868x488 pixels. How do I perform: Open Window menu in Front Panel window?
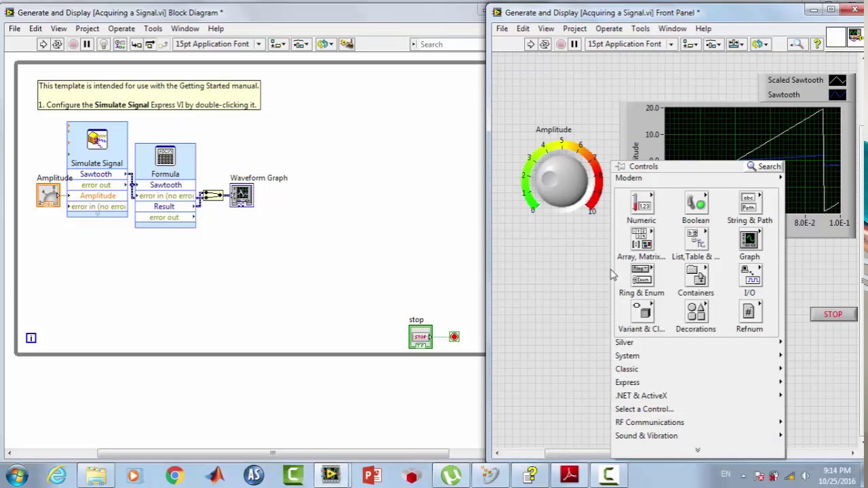point(672,28)
